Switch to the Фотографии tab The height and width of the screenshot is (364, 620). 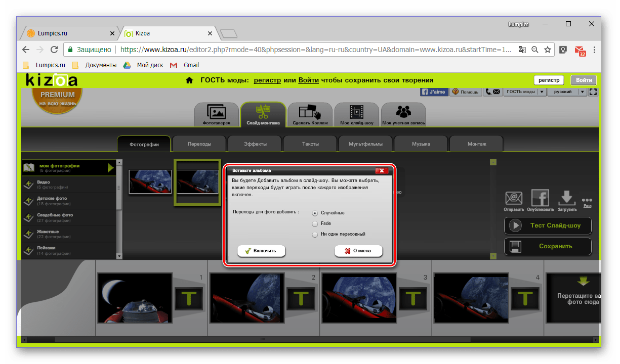click(144, 144)
